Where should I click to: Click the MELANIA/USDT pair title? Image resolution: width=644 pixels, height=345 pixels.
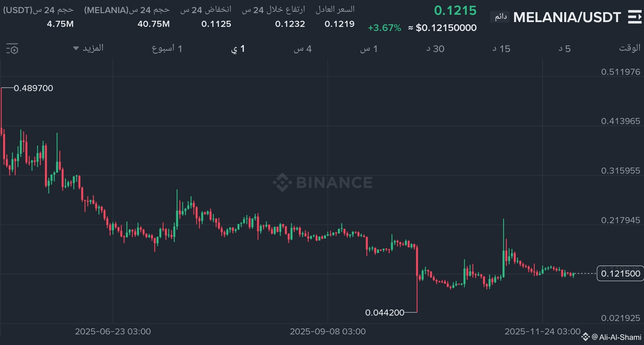(x=567, y=17)
